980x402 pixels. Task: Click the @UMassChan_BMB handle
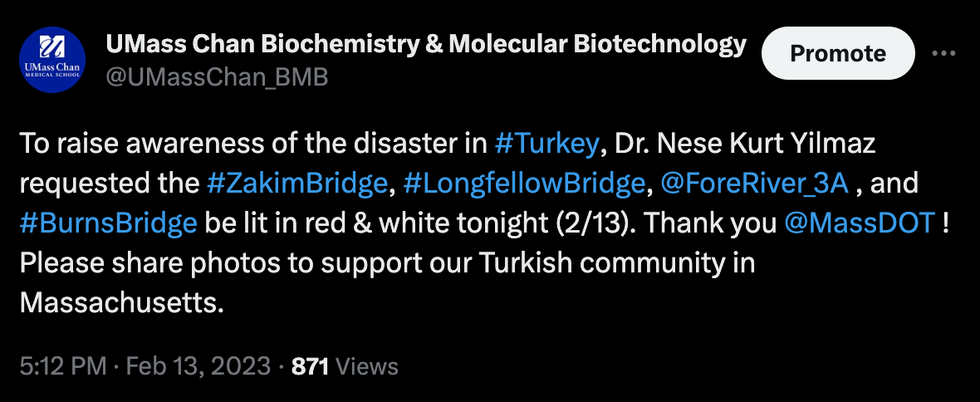click(217, 77)
